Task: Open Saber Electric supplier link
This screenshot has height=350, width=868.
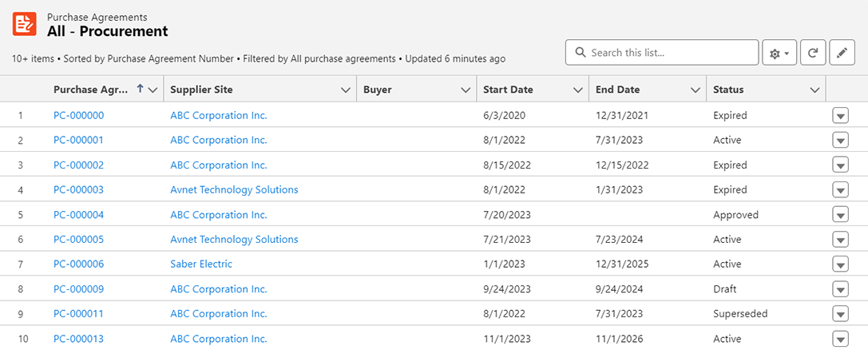Action: click(x=201, y=264)
